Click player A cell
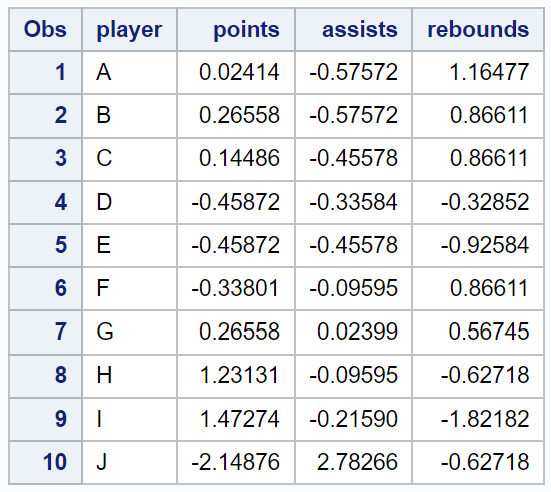The height and width of the screenshot is (492, 551). [129, 72]
